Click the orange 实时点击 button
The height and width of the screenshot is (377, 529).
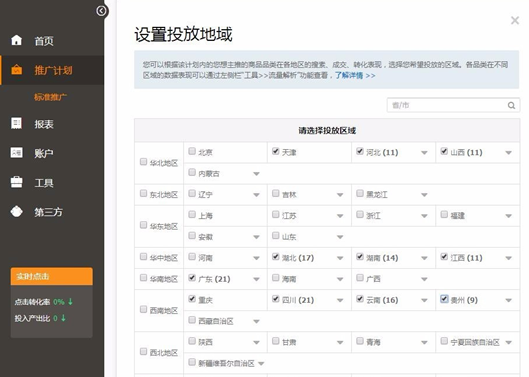[x=52, y=276]
